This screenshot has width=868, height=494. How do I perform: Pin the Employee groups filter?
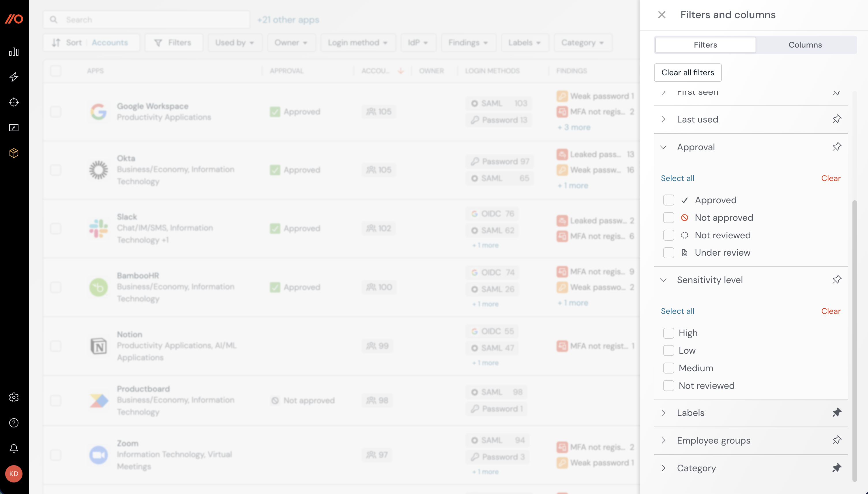(x=837, y=440)
